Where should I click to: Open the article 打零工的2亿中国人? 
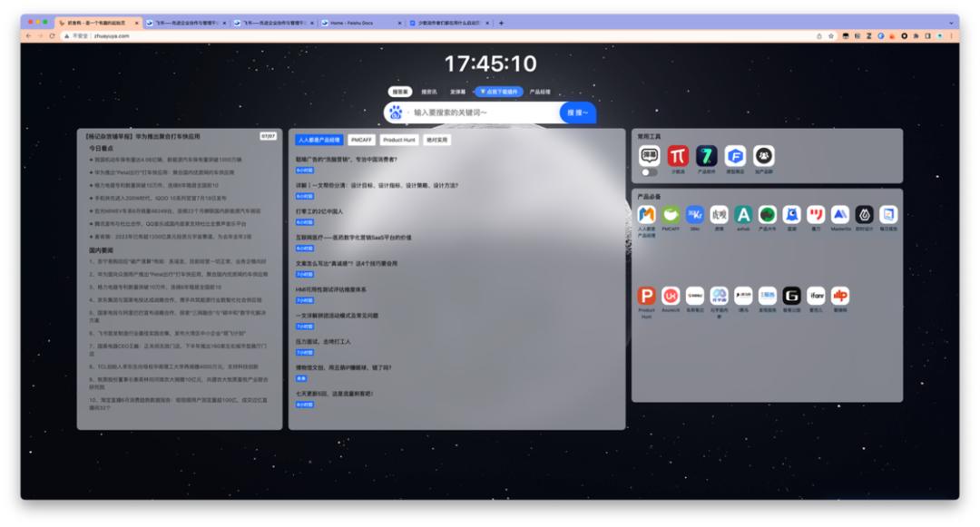tap(319, 211)
